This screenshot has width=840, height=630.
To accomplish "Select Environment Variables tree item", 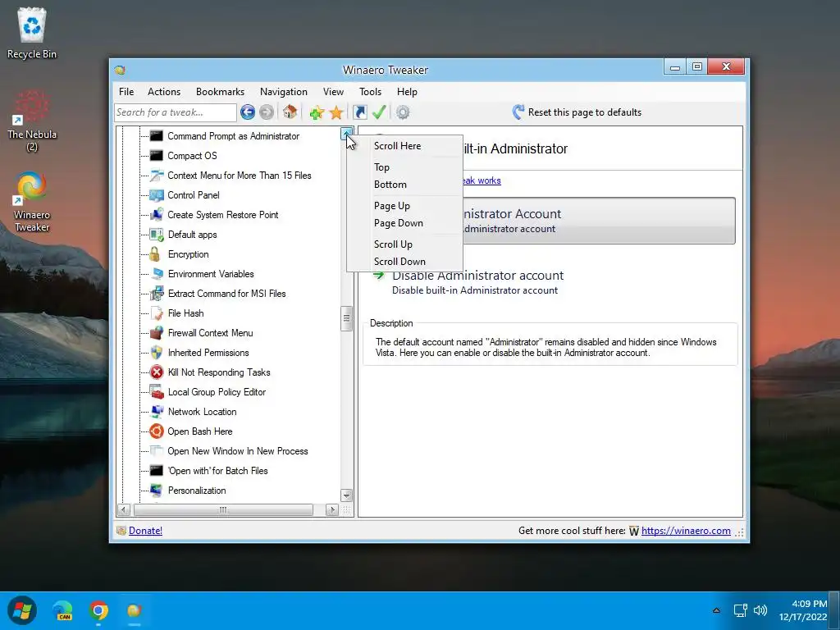I will 211,274.
